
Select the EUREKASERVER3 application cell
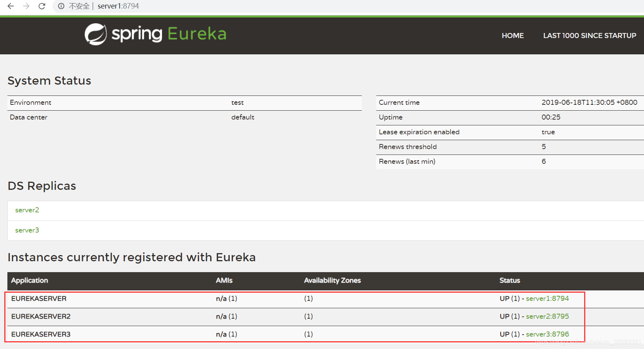(x=41, y=334)
